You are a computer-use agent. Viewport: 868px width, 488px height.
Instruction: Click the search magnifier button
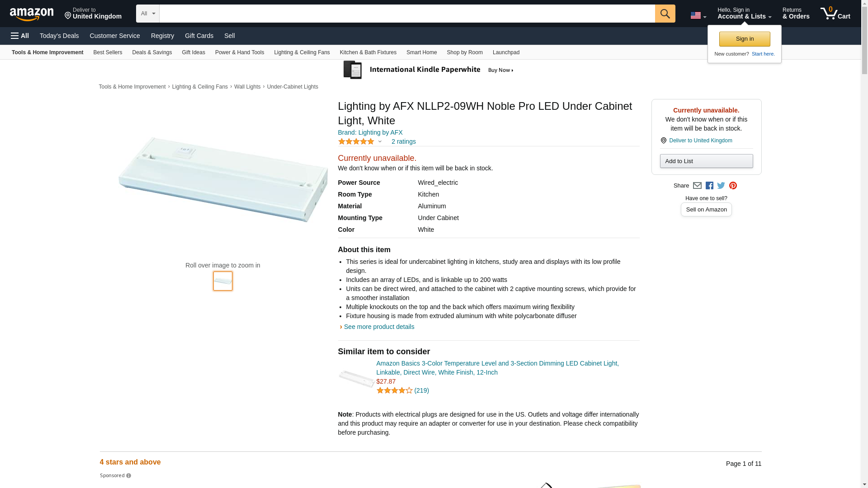665,14
